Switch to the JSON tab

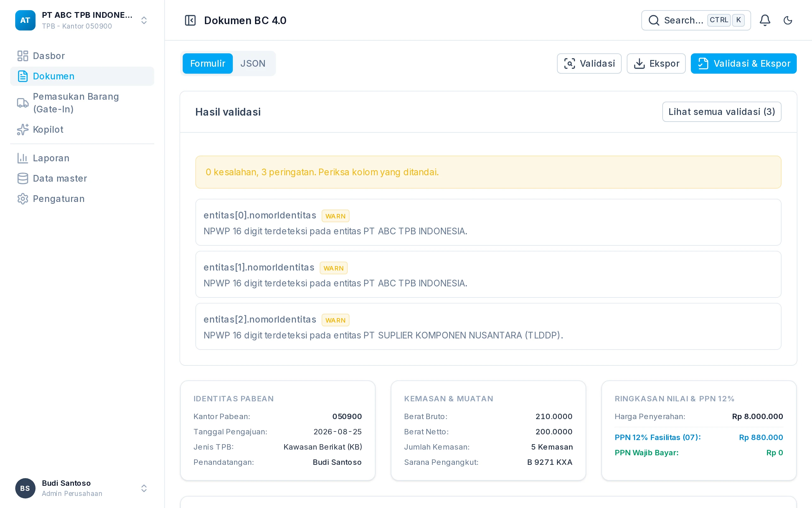click(253, 63)
